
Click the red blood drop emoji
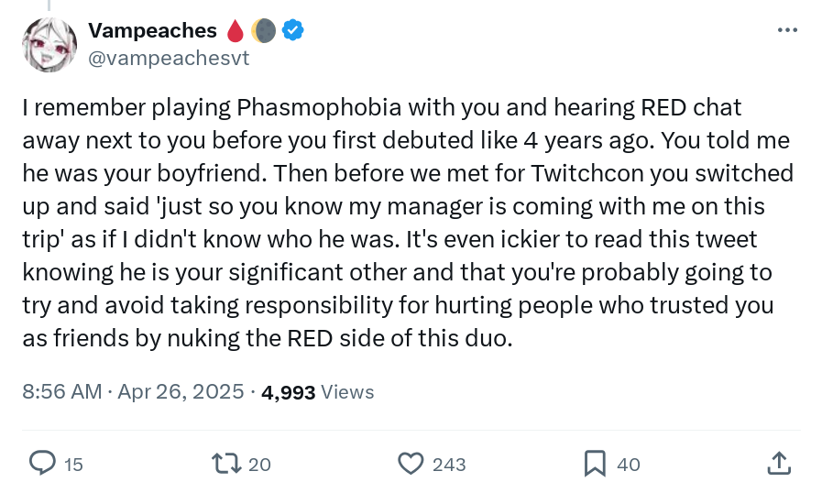pos(236,31)
